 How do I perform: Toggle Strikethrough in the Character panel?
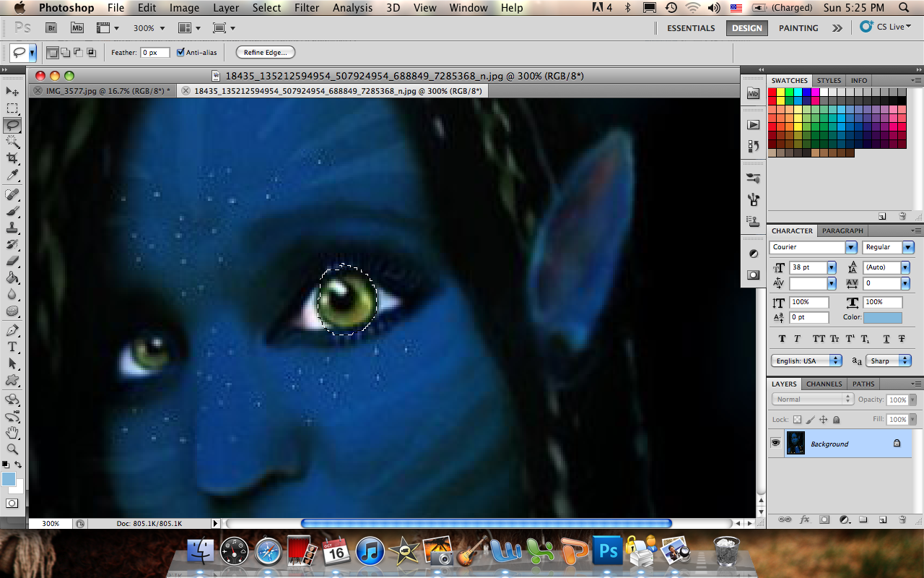pos(902,339)
